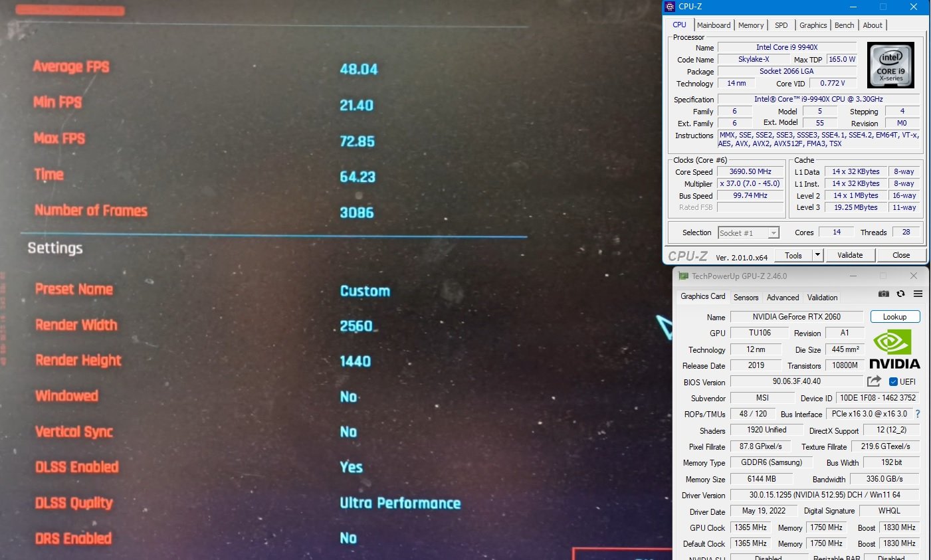This screenshot has height=560, width=931.
Task: Click the Bandwidth value 336.0 GB/s
Action: click(x=884, y=478)
